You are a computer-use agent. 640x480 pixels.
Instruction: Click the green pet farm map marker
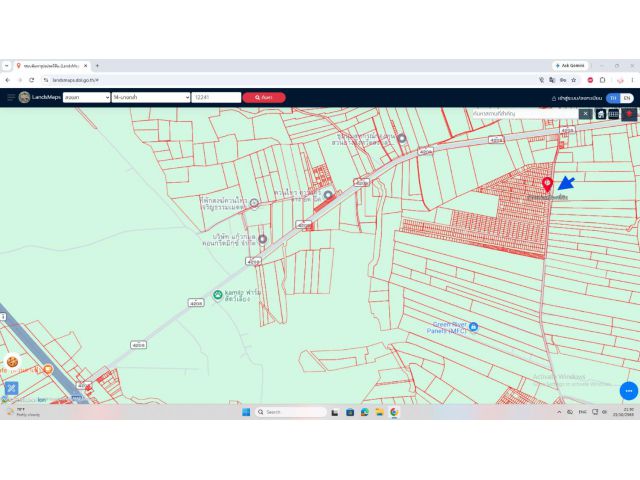[218, 294]
